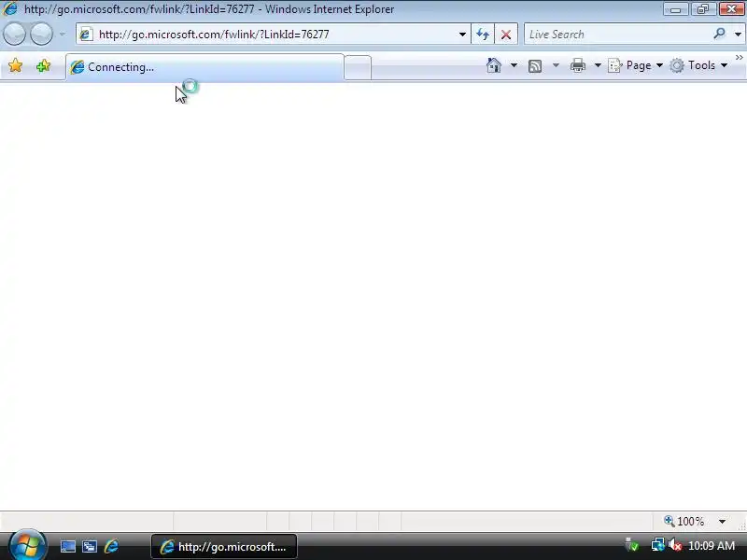
Task: Click the Add to Favorites icon
Action: pyautogui.click(x=43, y=65)
